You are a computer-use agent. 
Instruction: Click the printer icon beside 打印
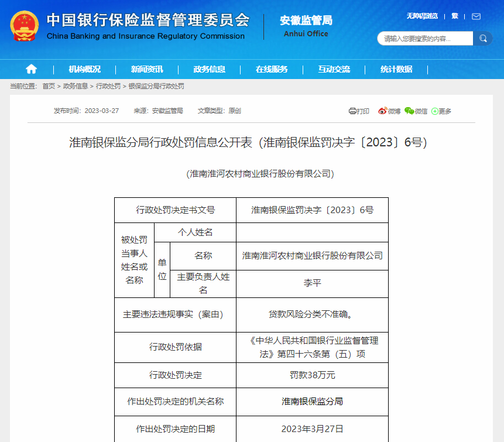click(352, 111)
